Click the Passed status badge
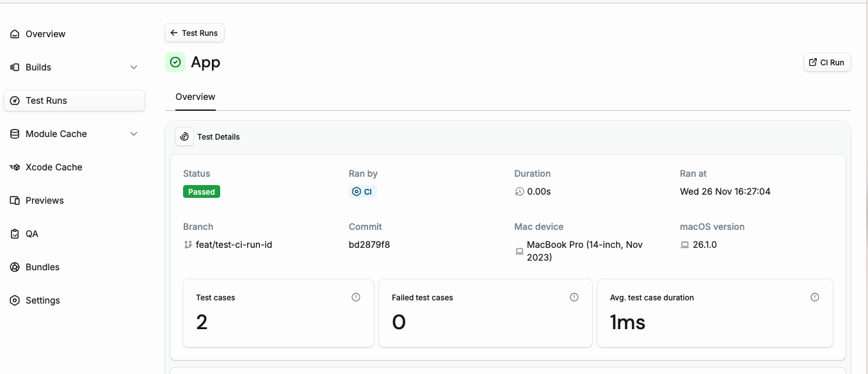The width and height of the screenshot is (868, 374). click(201, 191)
